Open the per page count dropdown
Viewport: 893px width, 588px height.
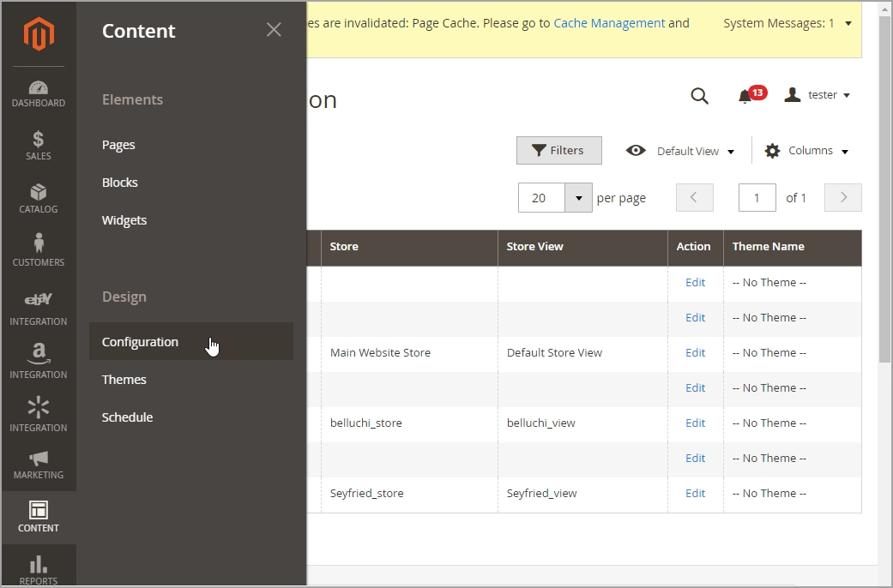[x=579, y=197]
